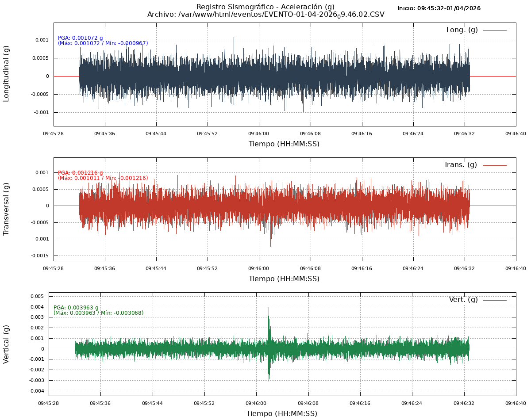This screenshot has height=420, width=531.
Task: Click the Vert. (g) legend entry
Action: 463,300
